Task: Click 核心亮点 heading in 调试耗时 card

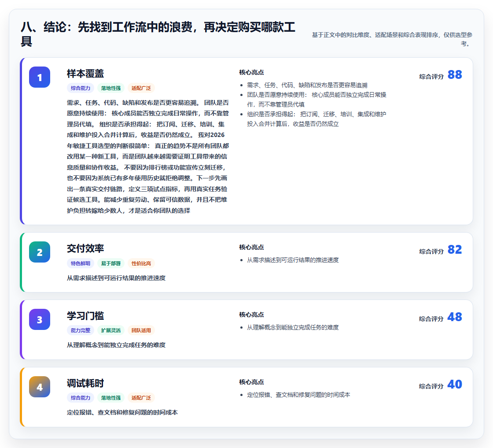Action: (x=251, y=382)
